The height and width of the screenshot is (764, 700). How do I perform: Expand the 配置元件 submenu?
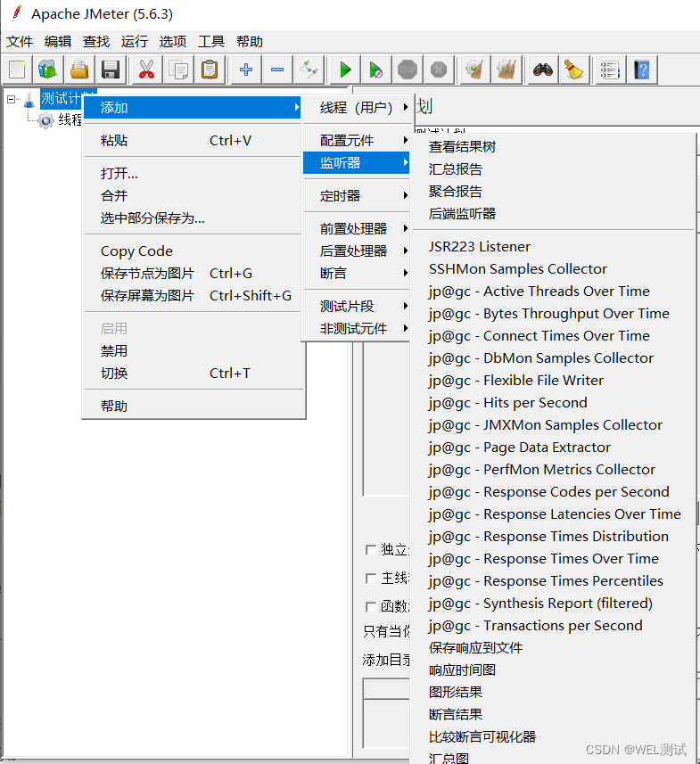coord(357,140)
